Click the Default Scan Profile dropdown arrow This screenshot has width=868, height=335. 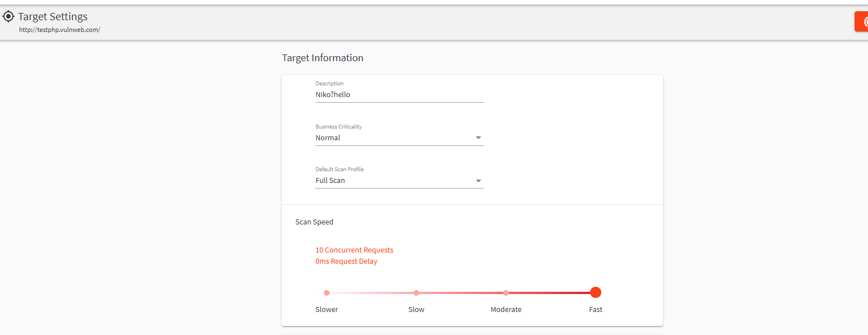[478, 181]
